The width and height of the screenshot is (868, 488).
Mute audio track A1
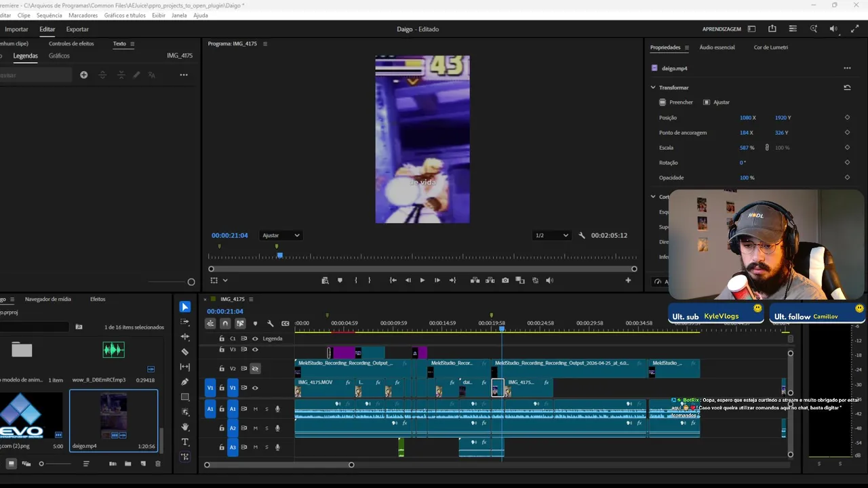256,409
